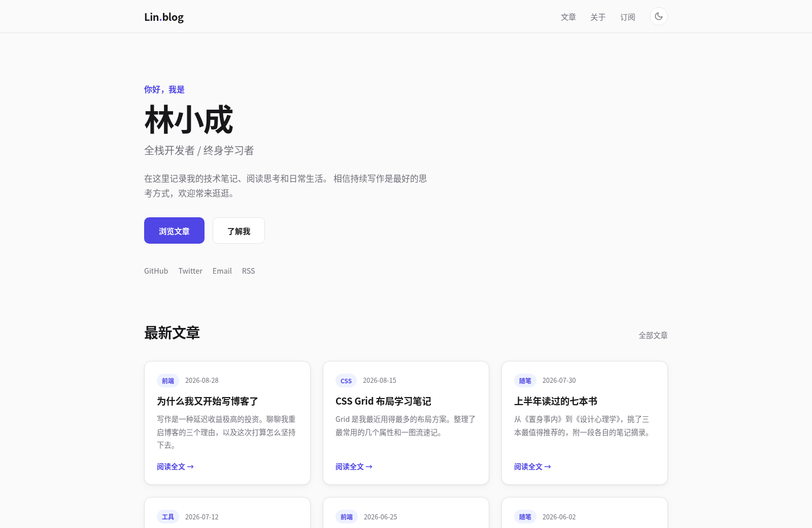
Task: Click the date 2026-06-25
Action: [381, 517]
